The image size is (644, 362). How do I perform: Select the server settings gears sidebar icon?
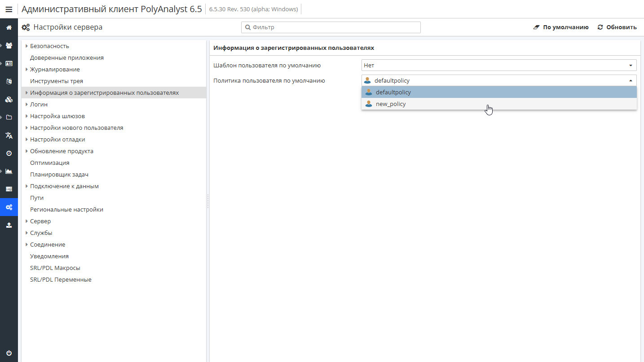[9, 207]
